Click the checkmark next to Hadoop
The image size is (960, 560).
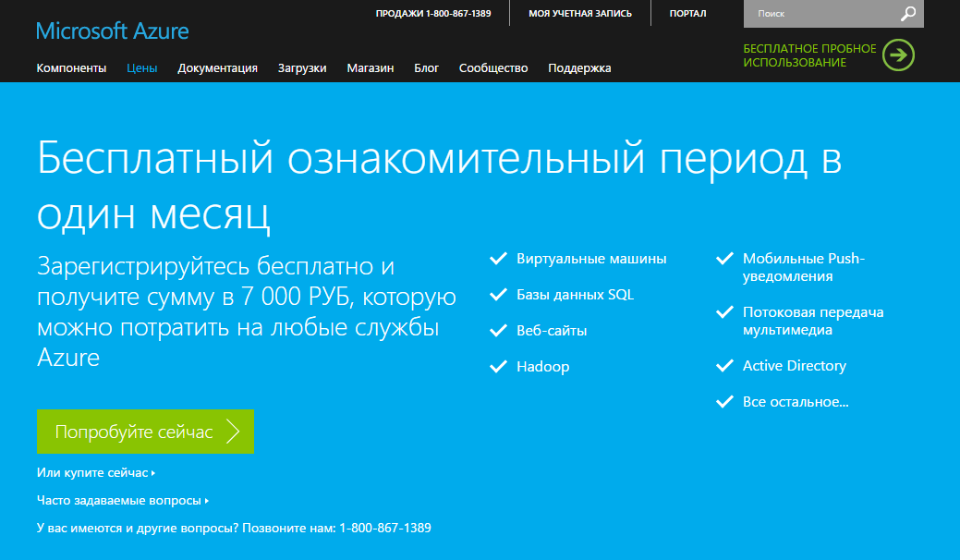498,367
